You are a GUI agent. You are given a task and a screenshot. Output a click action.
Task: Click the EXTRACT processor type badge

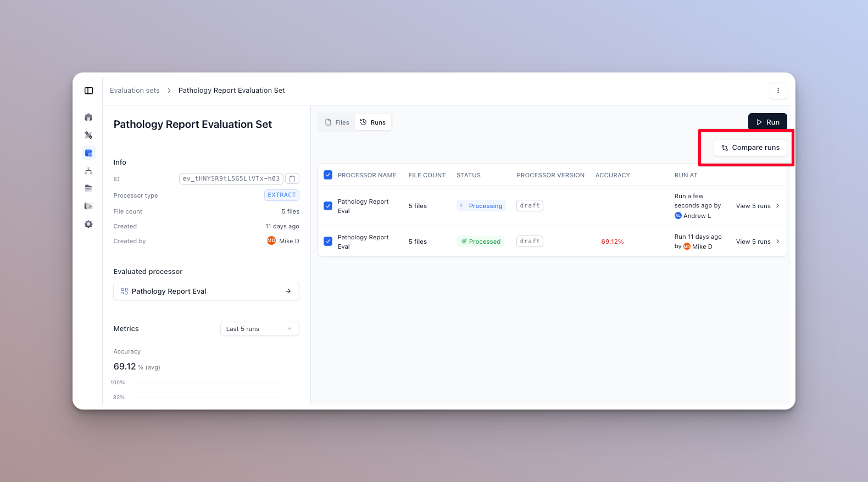[x=282, y=195]
